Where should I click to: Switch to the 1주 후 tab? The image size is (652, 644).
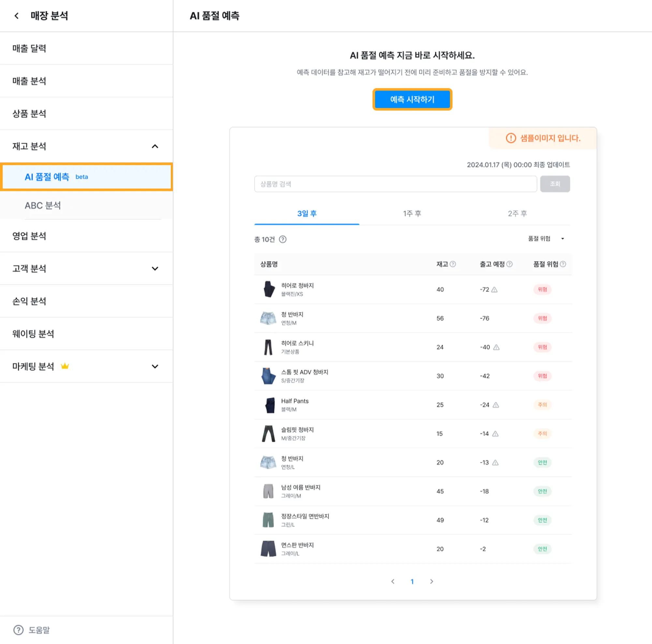[x=412, y=213]
